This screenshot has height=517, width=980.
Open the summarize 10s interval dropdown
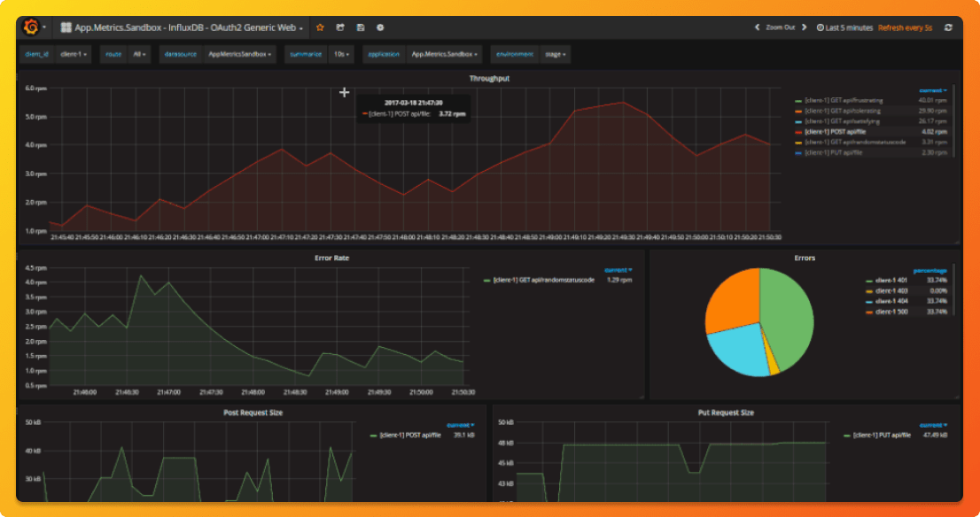(x=341, y=54)
